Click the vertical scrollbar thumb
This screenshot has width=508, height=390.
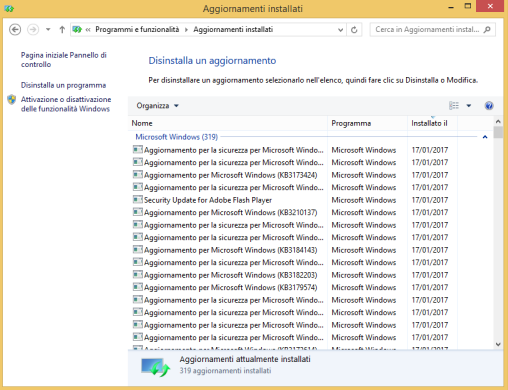tap(498, 132)
